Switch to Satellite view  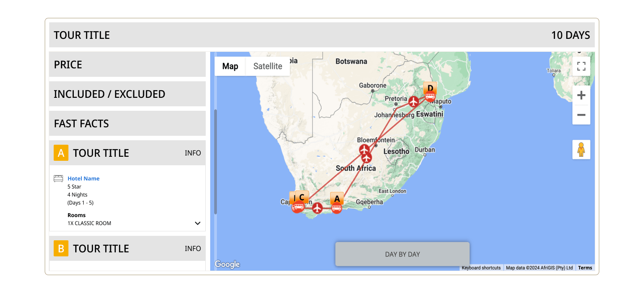[268, 66]
